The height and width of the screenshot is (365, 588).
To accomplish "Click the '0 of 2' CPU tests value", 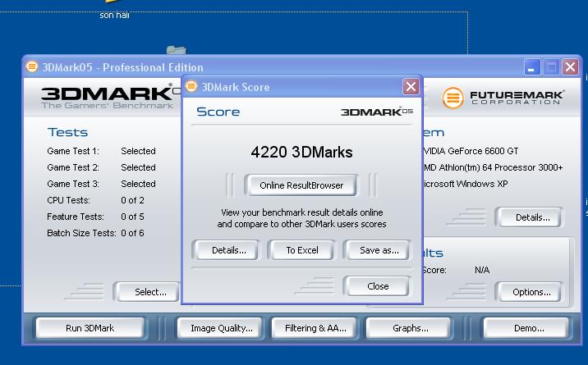I will pyautogui.click(x=132, y=200).
